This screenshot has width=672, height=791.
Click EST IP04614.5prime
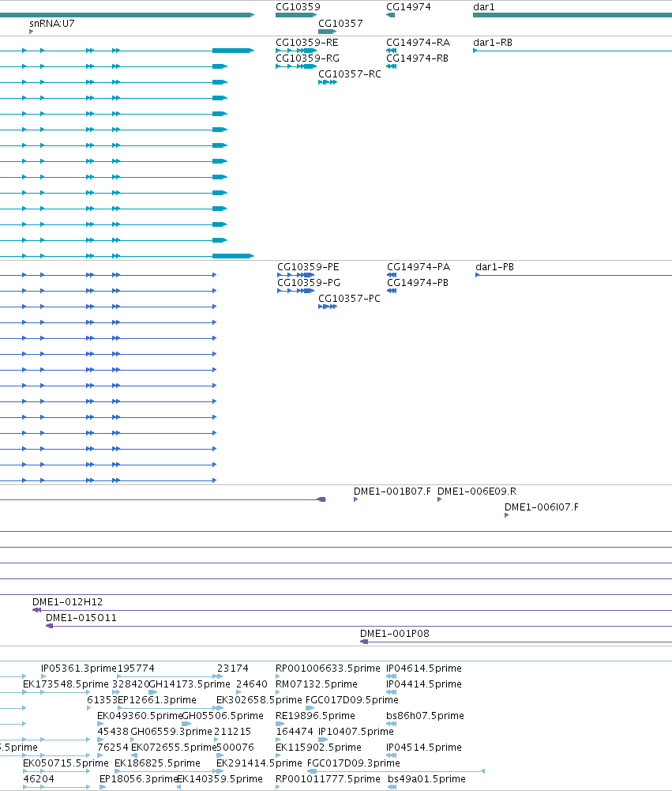(424, 669)
